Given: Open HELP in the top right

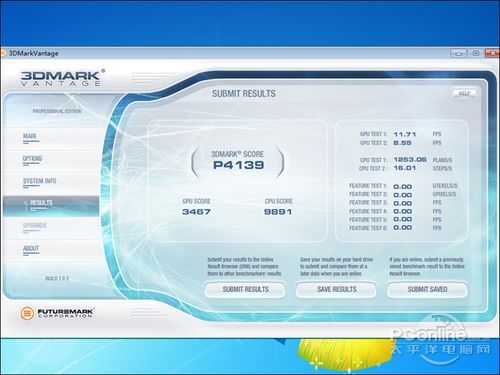Looking at the screenshot, I should click(464, 93).
